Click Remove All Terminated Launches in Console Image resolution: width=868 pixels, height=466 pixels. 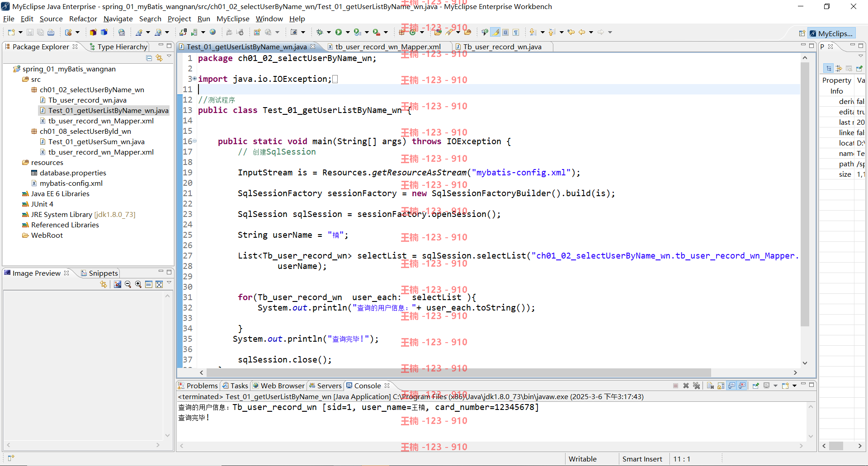pyautogui.click(x=697, y=386)
